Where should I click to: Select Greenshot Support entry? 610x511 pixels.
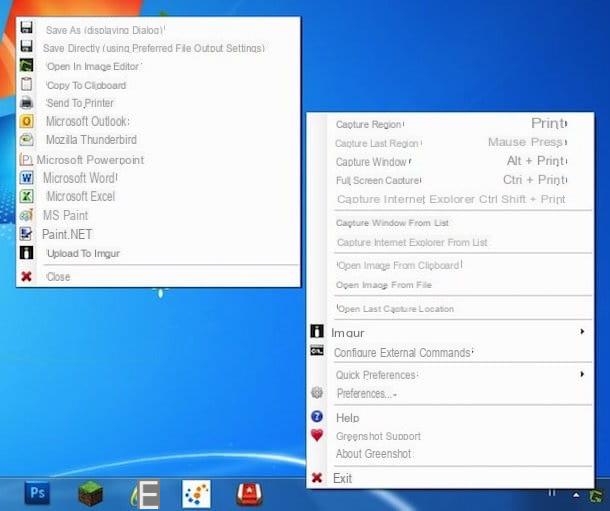coord(379,436)
